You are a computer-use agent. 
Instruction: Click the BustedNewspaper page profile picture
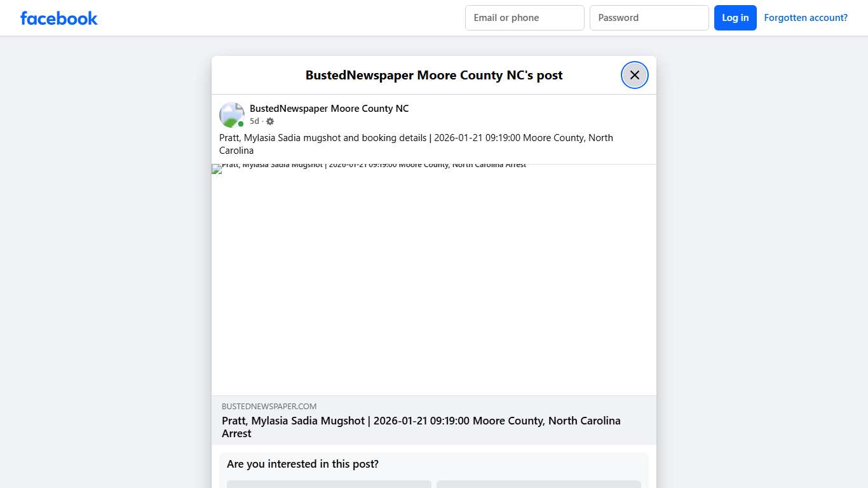pyautogui.click(x=231, y=114)
